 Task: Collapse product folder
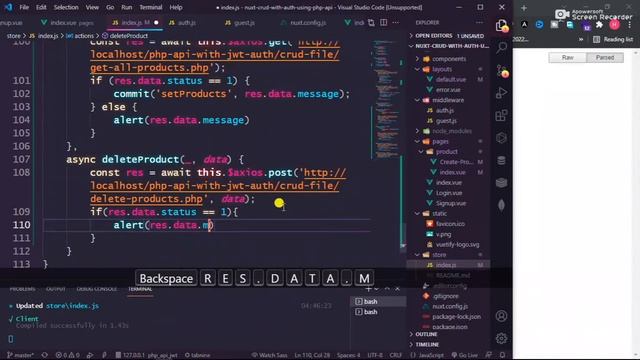click(x=447, y=151)
